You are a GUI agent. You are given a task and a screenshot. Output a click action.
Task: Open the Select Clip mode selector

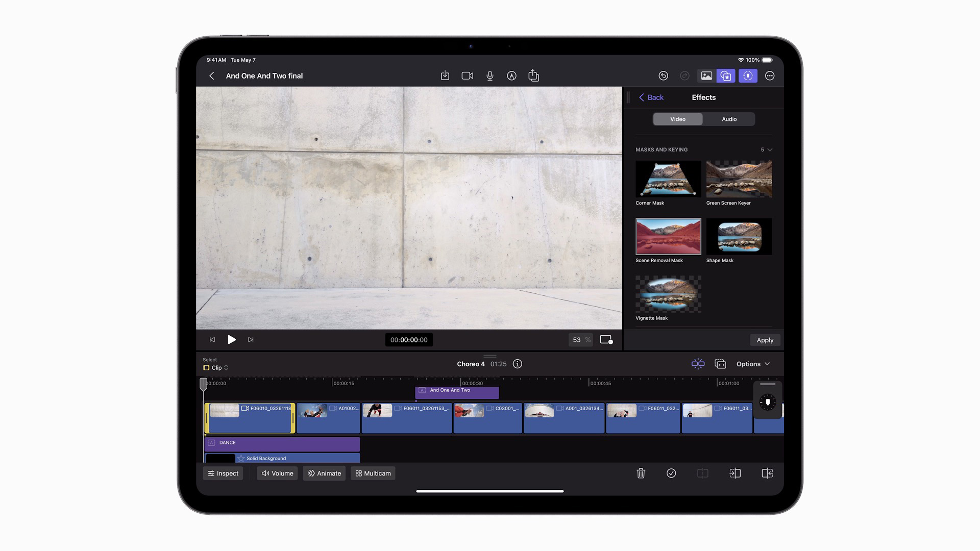[x=216, y=367]
